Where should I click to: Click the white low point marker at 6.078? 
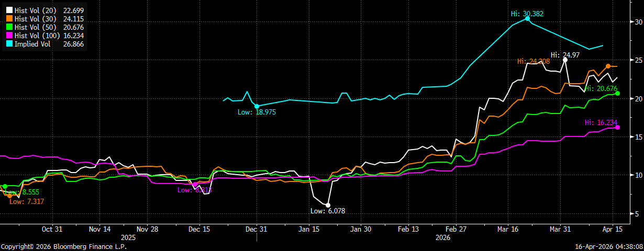pos(328,205)
